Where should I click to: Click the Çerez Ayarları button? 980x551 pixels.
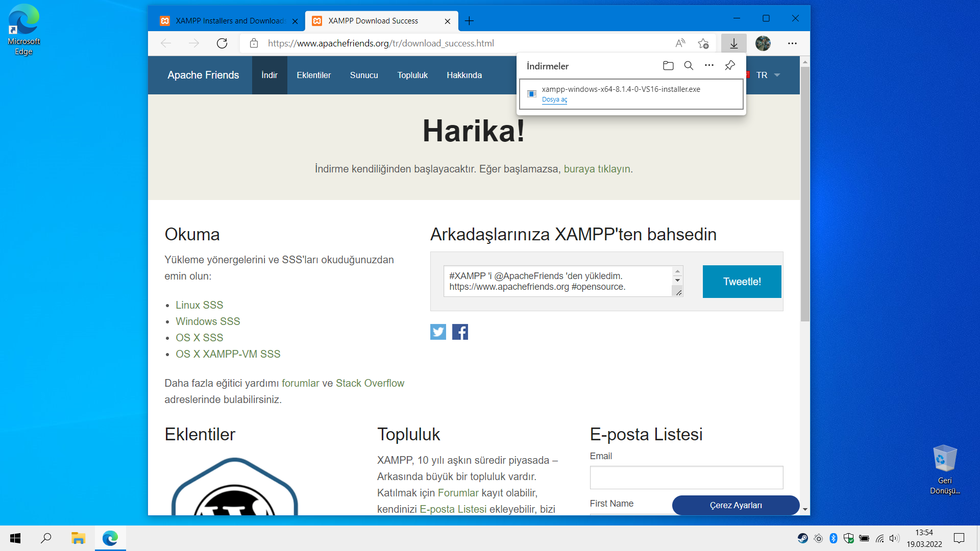point(736,505)
